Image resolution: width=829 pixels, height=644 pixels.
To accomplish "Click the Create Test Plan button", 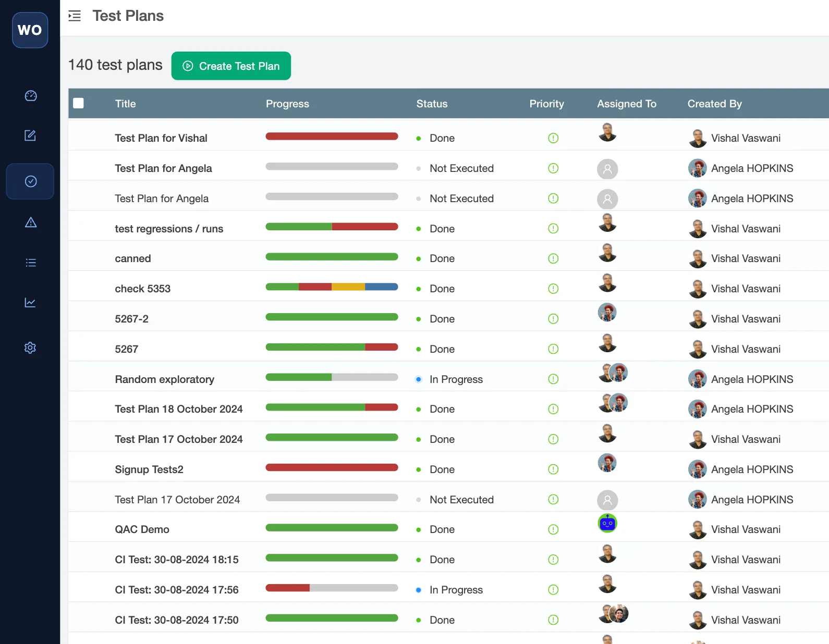I will [x=231, y=66].
